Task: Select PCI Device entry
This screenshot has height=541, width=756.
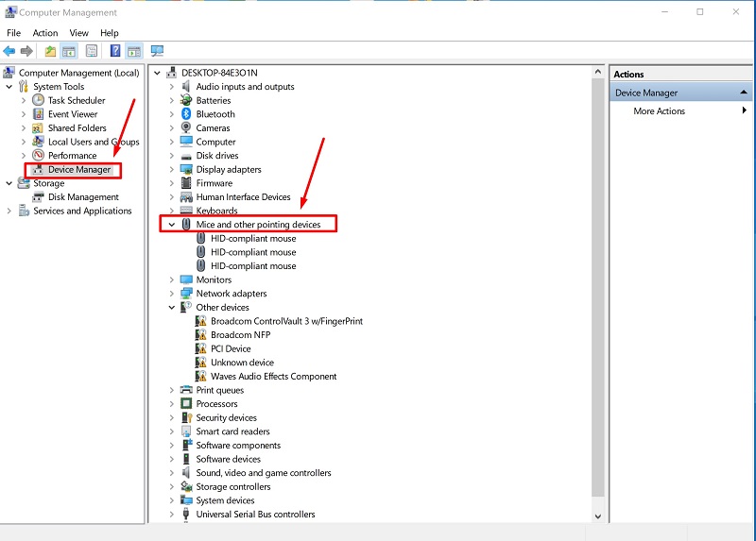Action: pos(231,348)
